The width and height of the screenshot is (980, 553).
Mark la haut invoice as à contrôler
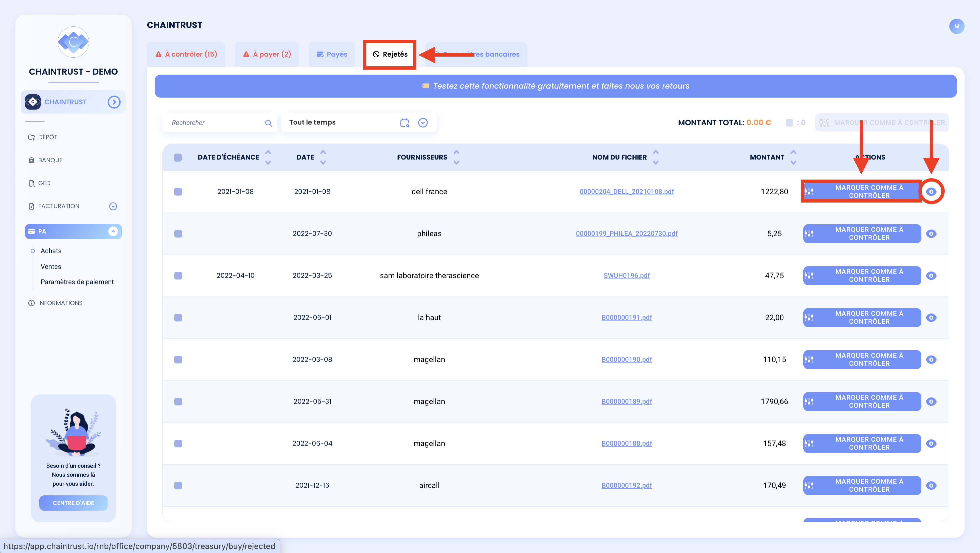click(862, 317)
